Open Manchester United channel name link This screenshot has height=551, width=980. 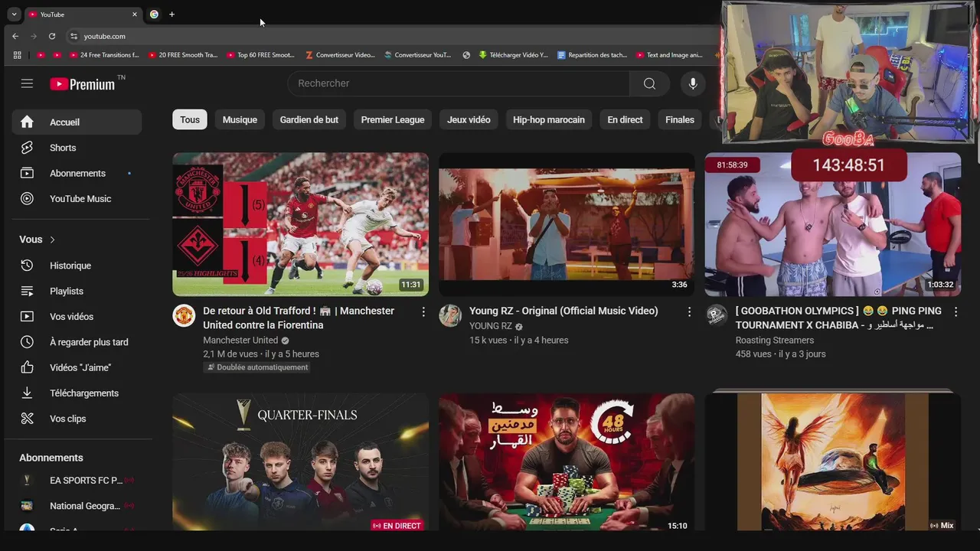point(240,340)
